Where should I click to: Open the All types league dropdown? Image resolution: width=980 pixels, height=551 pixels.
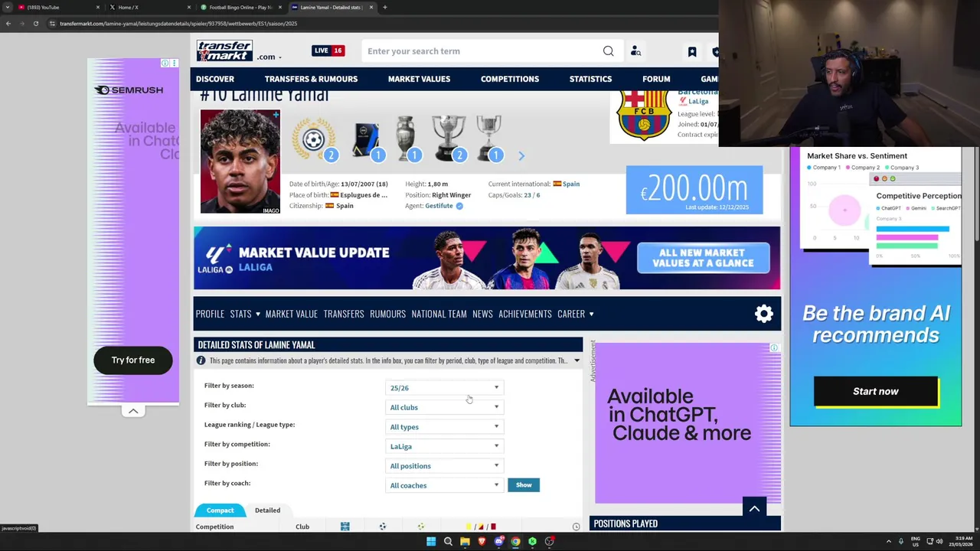pyautogui.click(x=444, y=427)
